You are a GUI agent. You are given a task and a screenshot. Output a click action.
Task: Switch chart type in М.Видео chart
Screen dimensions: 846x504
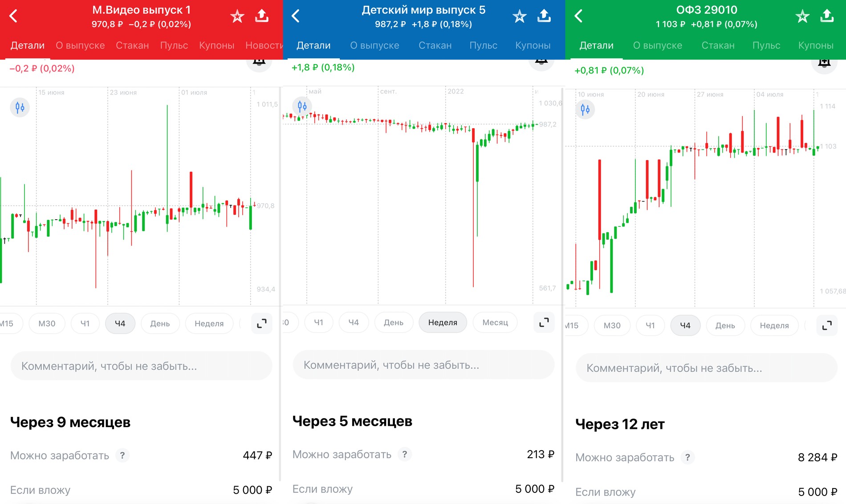pyautogui.click(x=20, y=108)
